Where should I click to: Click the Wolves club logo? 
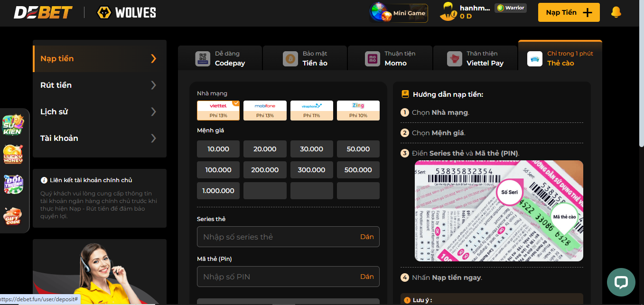[x=126, y=12]
